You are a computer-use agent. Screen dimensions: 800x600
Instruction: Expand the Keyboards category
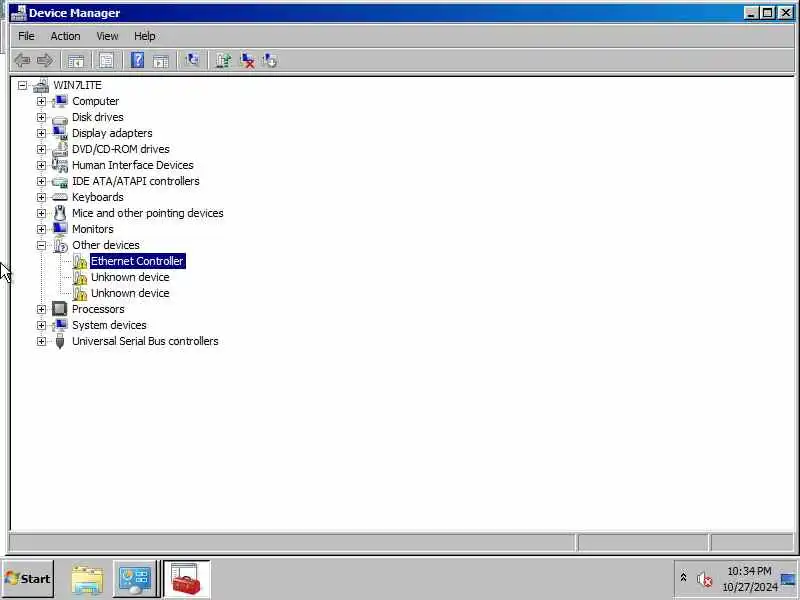pyautogui.click(x=41, y=197)
